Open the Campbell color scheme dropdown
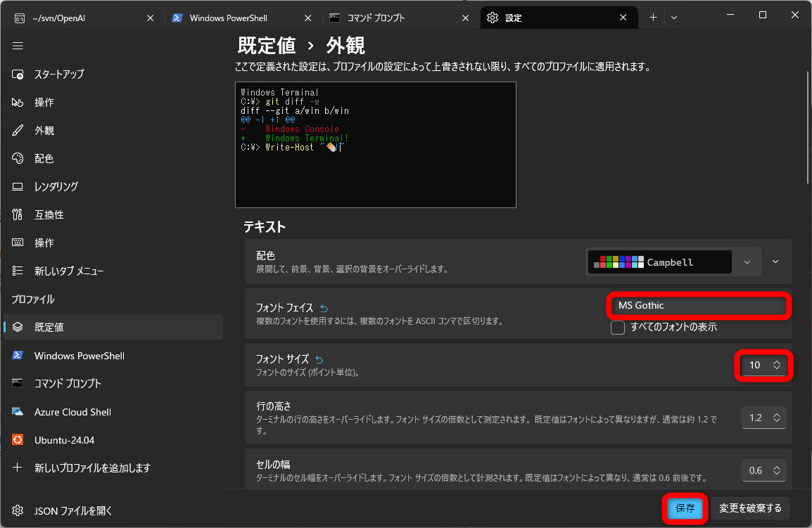The width and height of the screenshot is (812, 528). [x=747, y=262]
